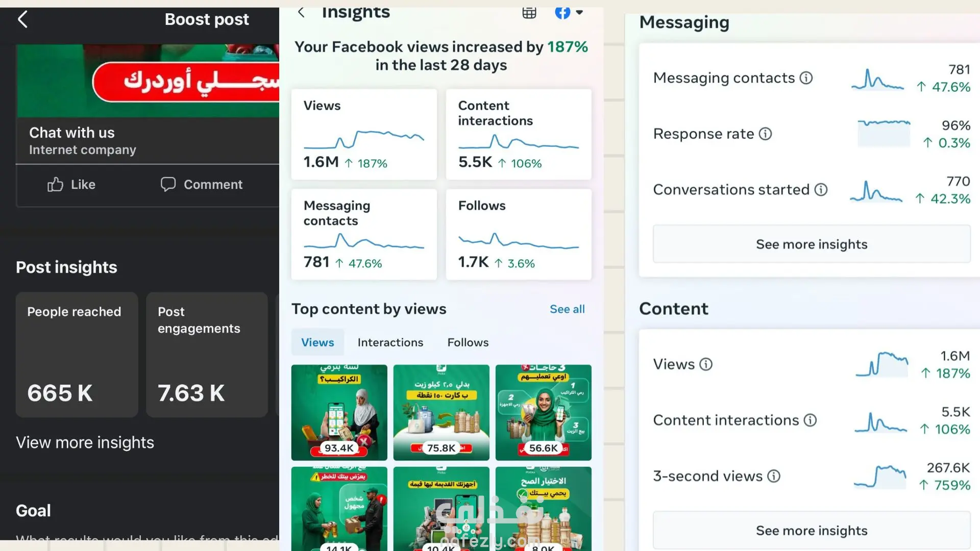Open View more insights link
Image resolution: width=980 pixels, height=551 pixels.
[x=85, y=442]
